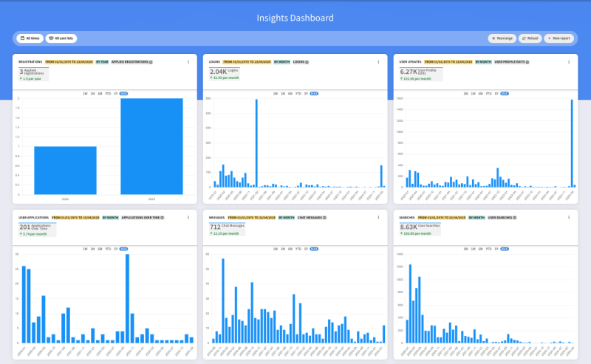Click the tallest spike in User Updates chart
Image resolution: width=591 pixels, height=364 pixels.
[572, 143]
